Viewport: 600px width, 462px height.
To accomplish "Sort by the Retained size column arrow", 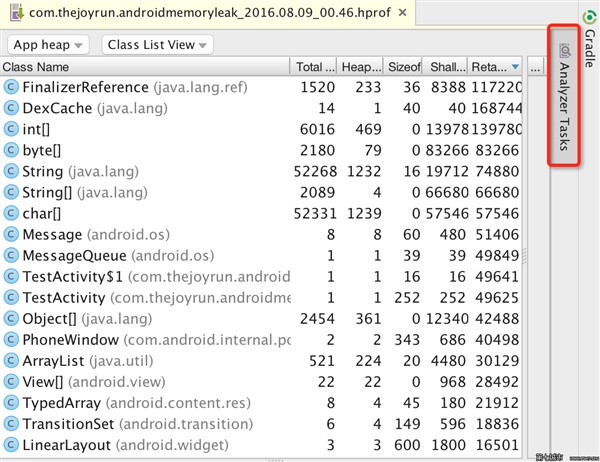I will click(x=515, y=67).
